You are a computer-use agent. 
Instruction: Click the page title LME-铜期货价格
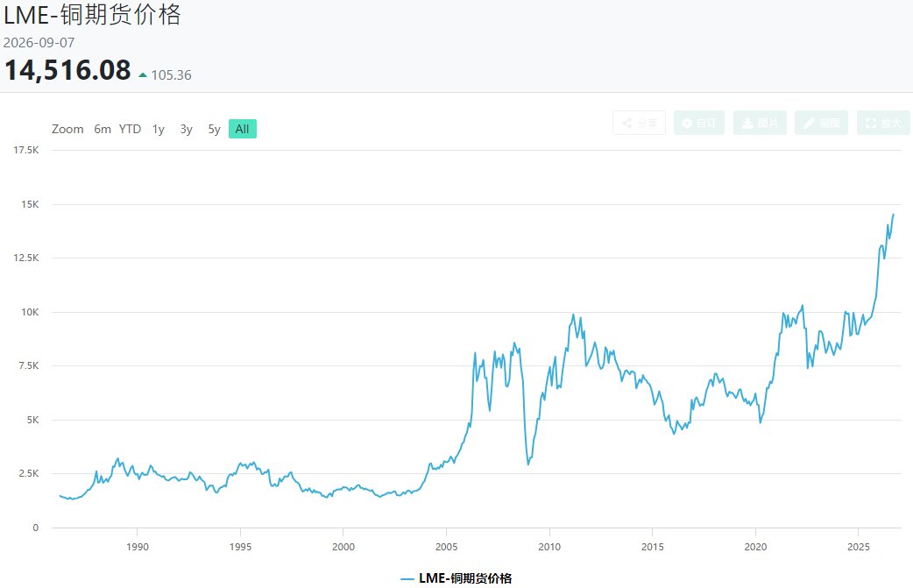coord(93,15)
